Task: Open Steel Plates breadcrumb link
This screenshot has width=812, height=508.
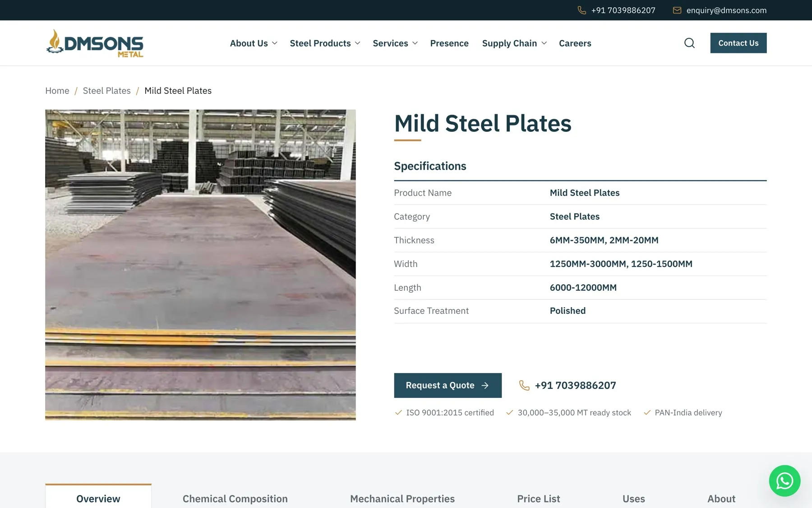Action: [107, 91]
